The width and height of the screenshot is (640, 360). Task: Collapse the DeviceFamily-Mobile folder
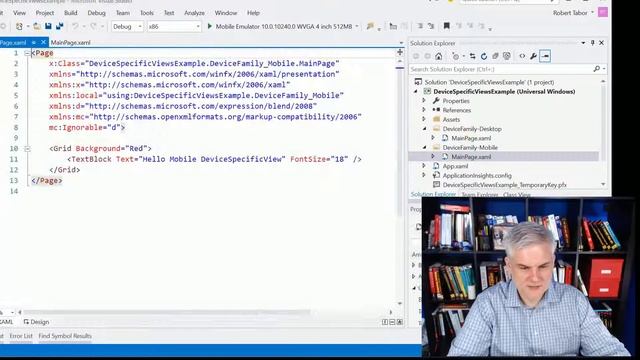coord(424,147)
